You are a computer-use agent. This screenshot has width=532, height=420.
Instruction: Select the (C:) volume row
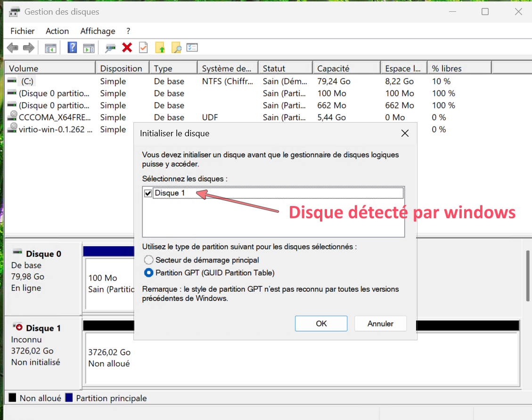coord(27,81)
